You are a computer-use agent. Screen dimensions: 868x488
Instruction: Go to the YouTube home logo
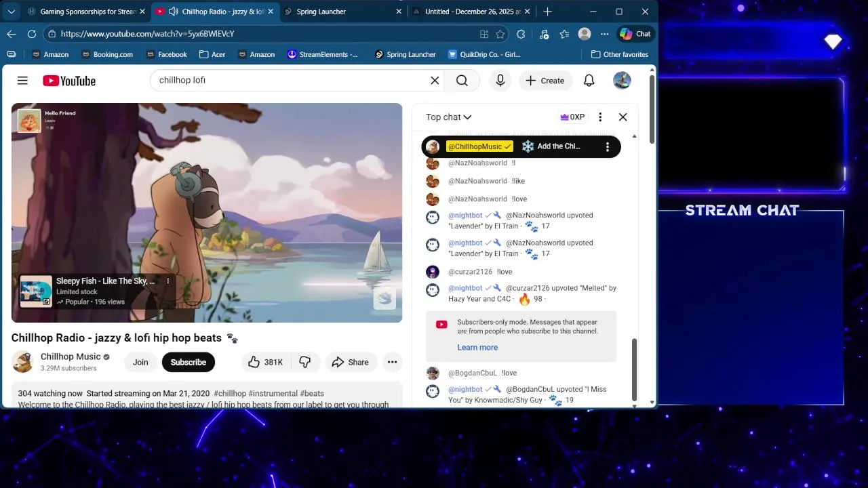[69, 81]
